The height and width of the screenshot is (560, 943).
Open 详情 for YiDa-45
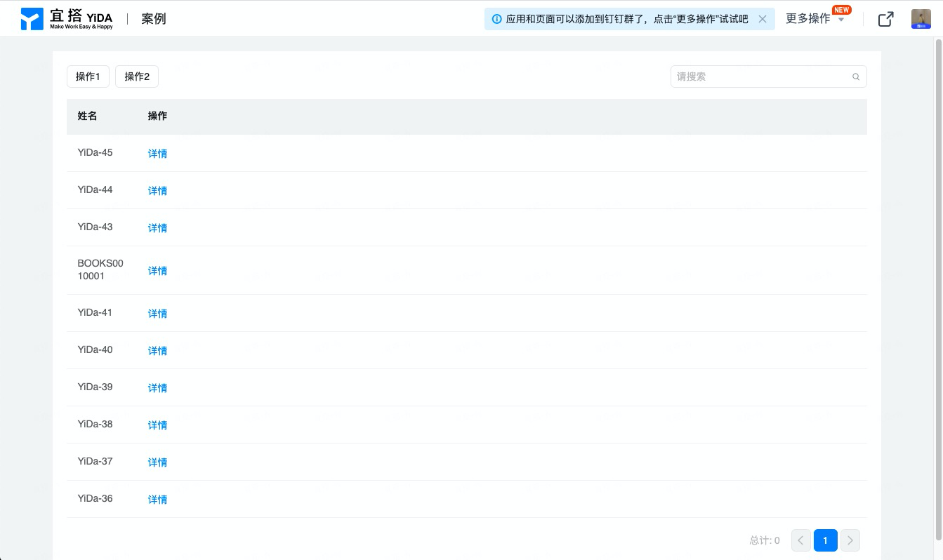[x=157, y=154]
